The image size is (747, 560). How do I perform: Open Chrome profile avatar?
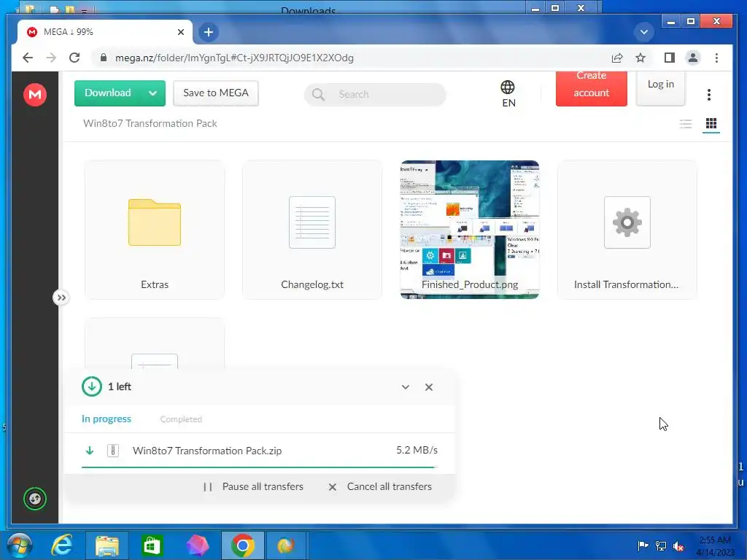693,58
